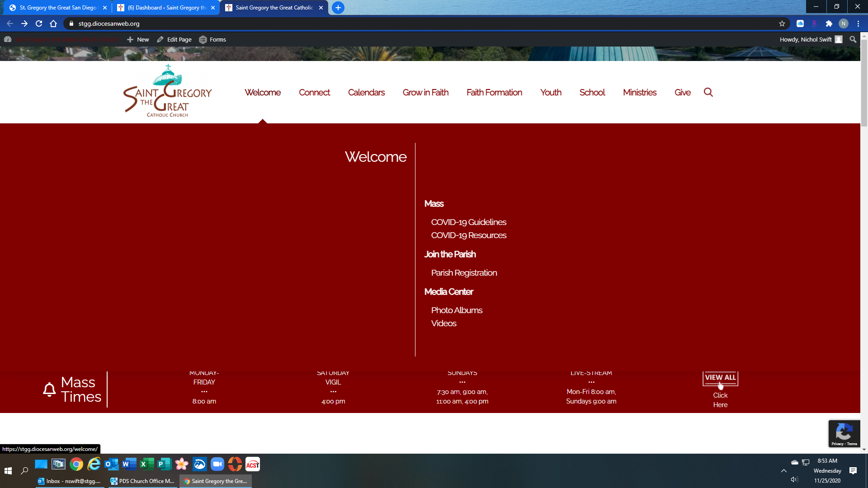Switch to the Dashboard browser tab

pyautogui.click(x=165, y=8)
